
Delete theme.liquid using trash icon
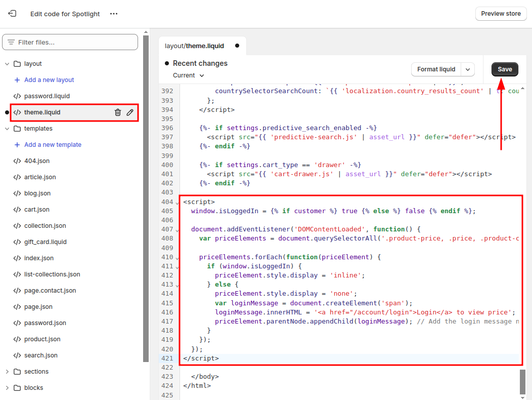[x=118, y=112]
